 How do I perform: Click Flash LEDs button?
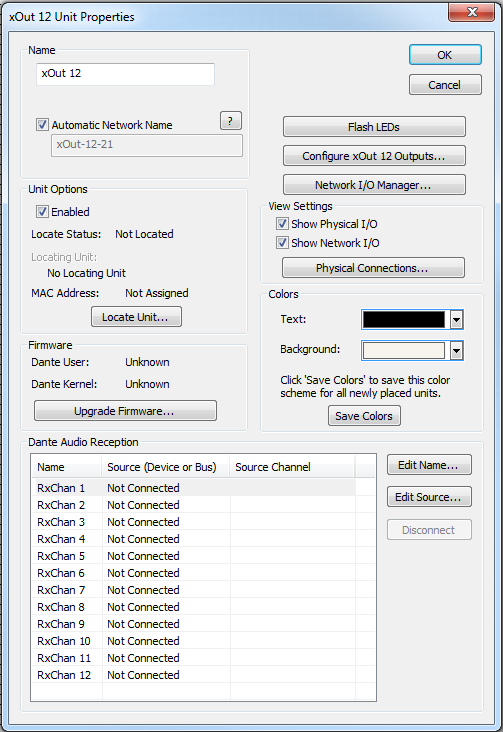(374, 127)
